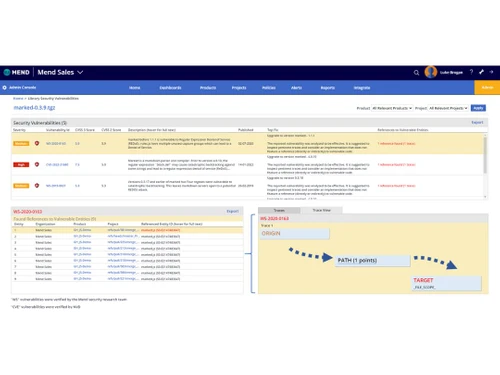The height and width of the screenshot is (375, 500).
Task: Open the Projects menu
Action: pyautogui.click(x=239, y=88)
